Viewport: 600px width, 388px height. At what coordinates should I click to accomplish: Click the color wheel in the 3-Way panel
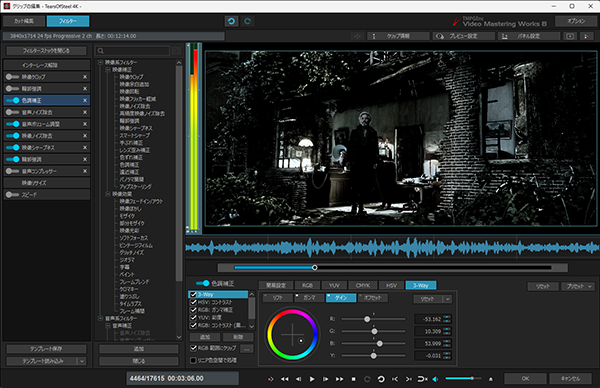click(292, 335)
